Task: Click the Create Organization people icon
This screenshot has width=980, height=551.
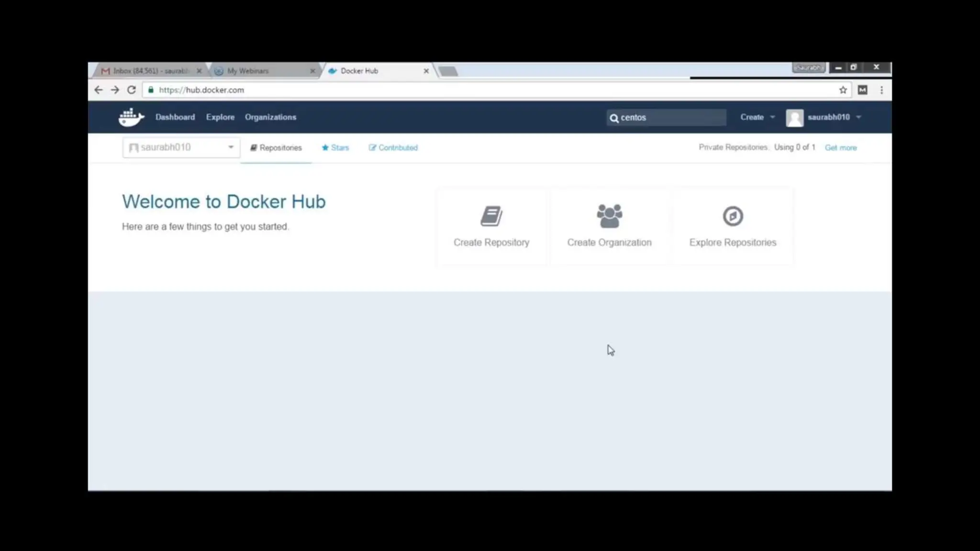Action: [x=609, y=216]
